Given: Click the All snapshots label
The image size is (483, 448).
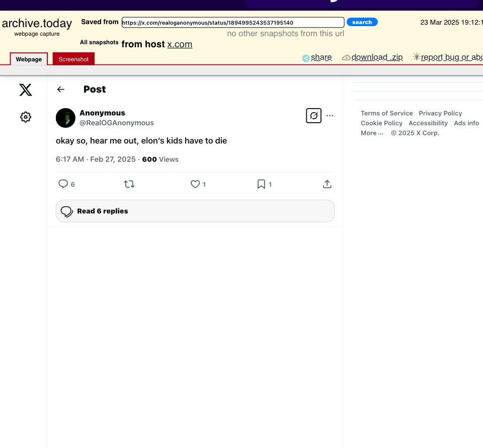Looking at the screenshot, I should (99, 42).
